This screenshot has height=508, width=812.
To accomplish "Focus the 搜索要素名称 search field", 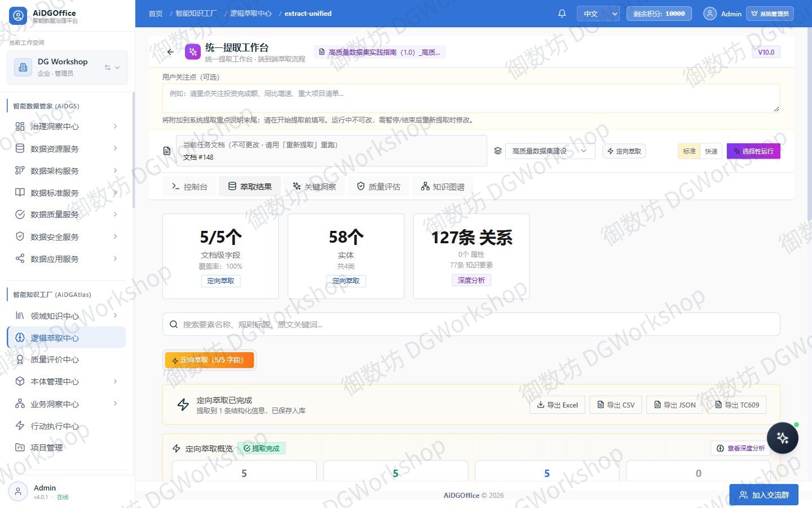I will (471, 325).
